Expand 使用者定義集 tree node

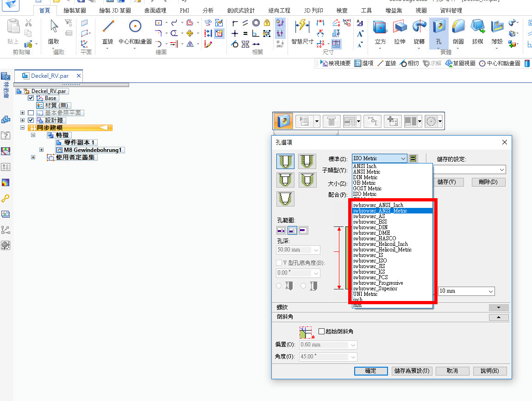click(x=33, y=157)
